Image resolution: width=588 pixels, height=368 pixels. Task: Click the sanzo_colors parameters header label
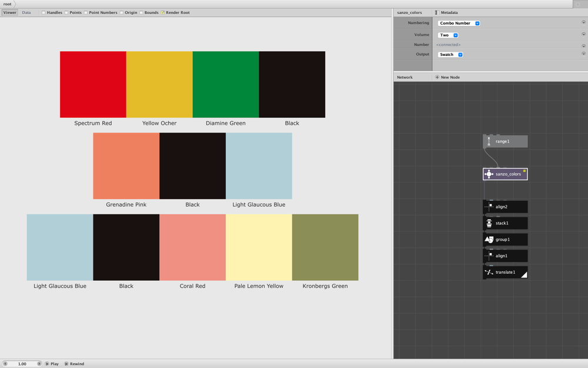coord(409,13)
